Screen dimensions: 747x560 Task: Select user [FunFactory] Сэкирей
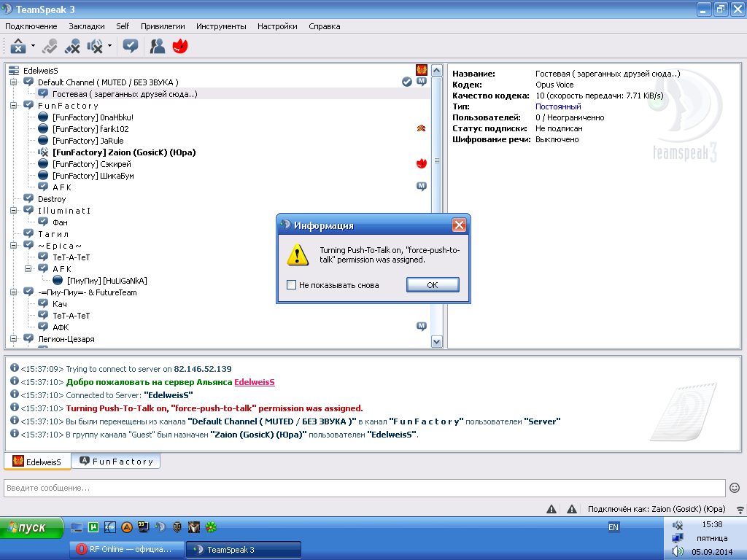[x=91, y=164]
